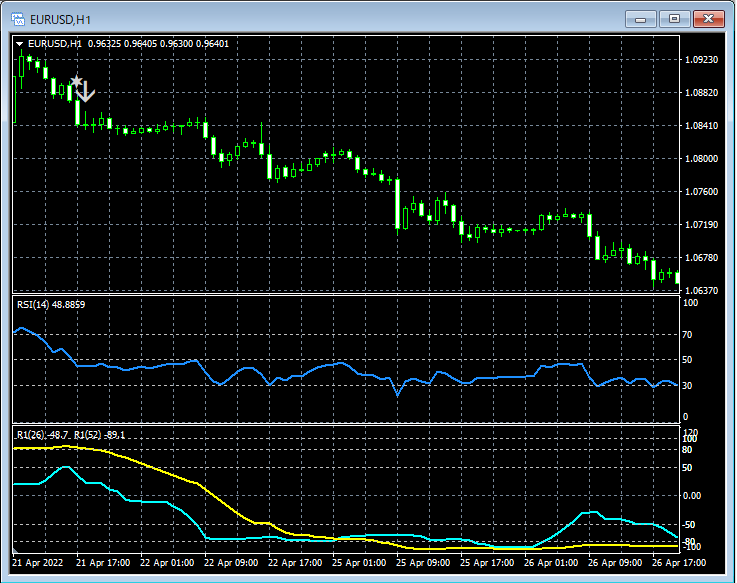Maximize the EURUSD,H1 chart window
The width and height of the screenshot is (737, 583).
pyautogui.click(x=674, y=18)
